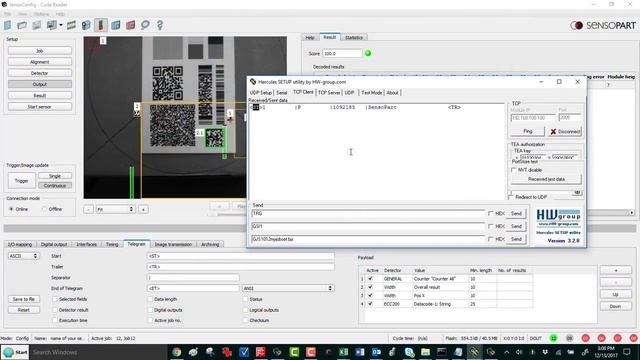
Task: Enable the Data length checkbox
Action: point(150,299)
